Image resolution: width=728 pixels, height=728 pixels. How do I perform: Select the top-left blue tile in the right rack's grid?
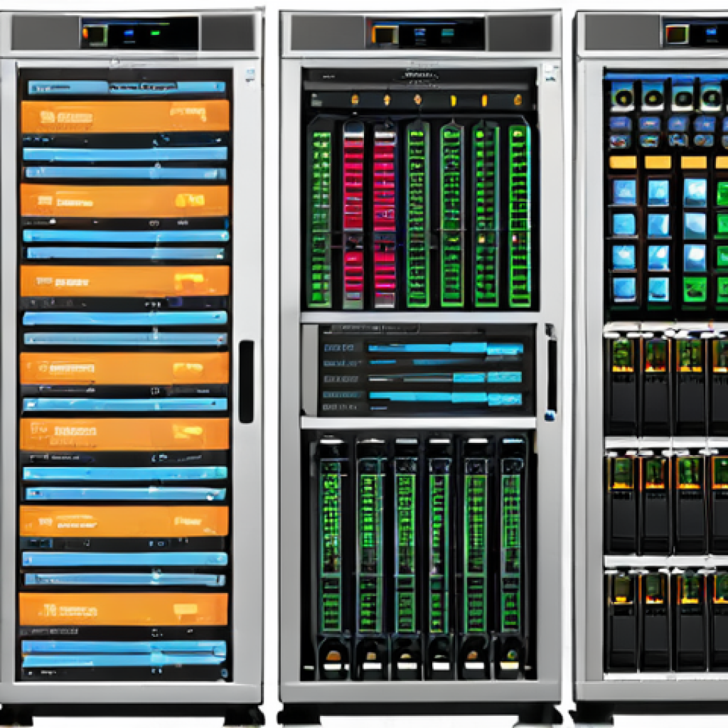click(x=624, y=192)
